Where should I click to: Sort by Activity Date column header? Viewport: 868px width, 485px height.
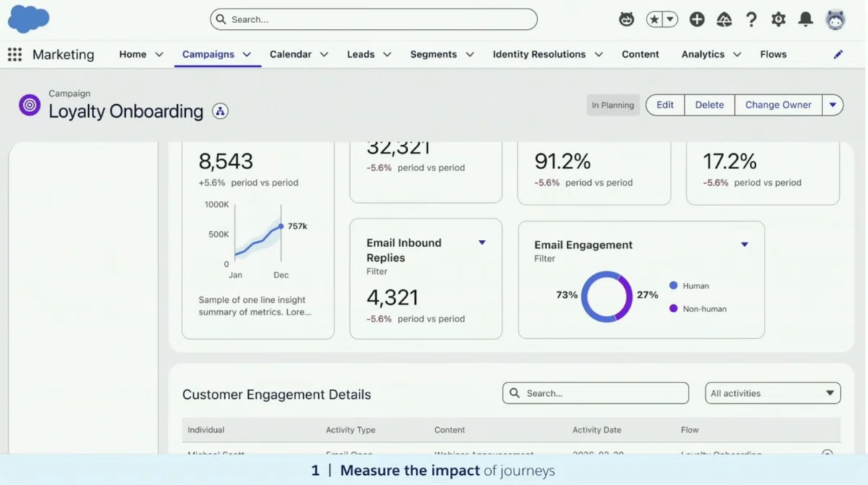[597, 430]
